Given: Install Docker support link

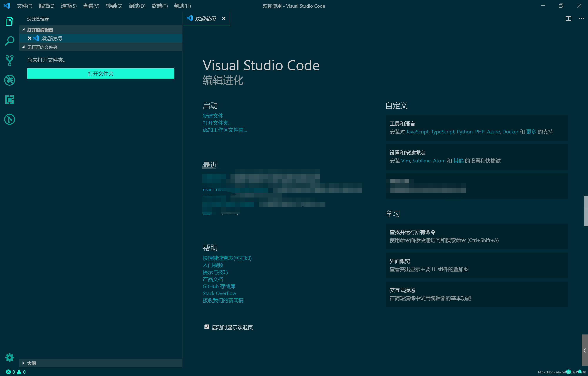Looking at the screenshot, I should tap(510, 132).
